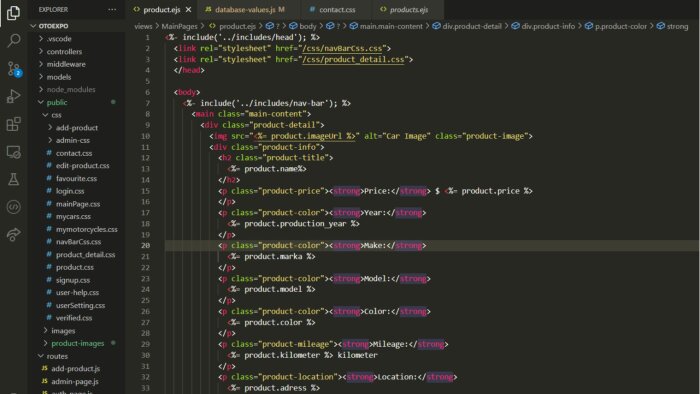Collapse the routes folder
The width and height of the screenshot is (700, 394).
click(x=57, y=356)
